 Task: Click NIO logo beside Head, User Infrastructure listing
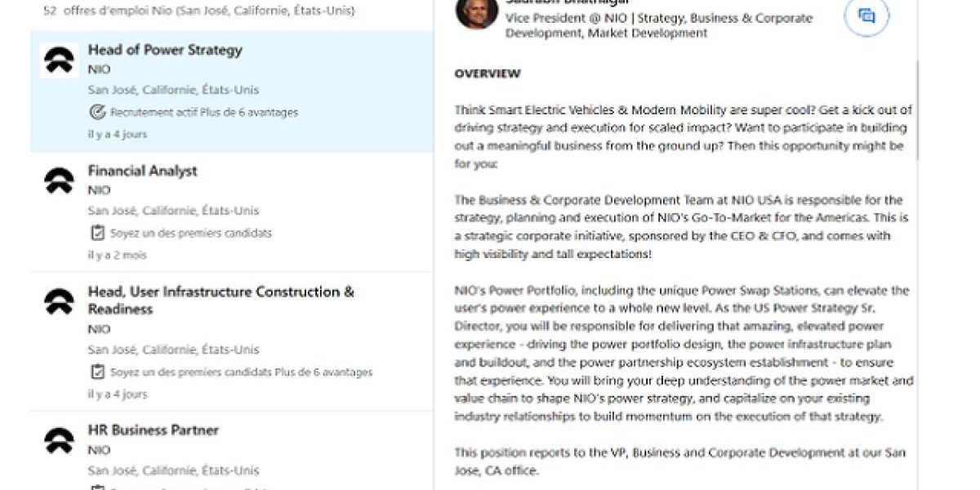point(59,302)
